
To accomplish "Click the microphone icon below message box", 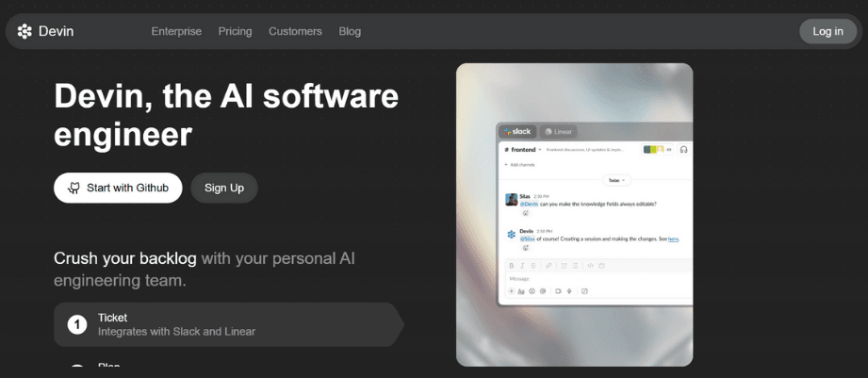I will coord(569,291).
